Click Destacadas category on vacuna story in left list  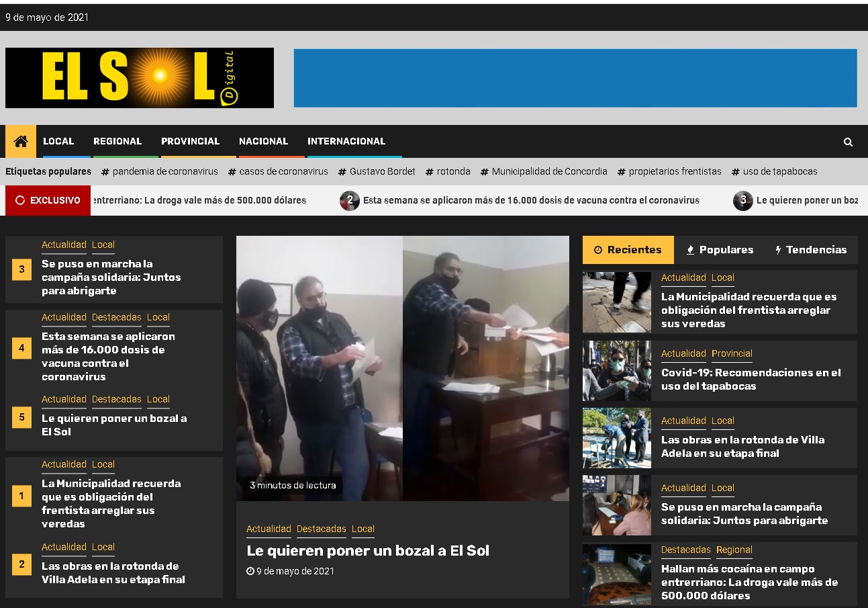coord(117,317)
